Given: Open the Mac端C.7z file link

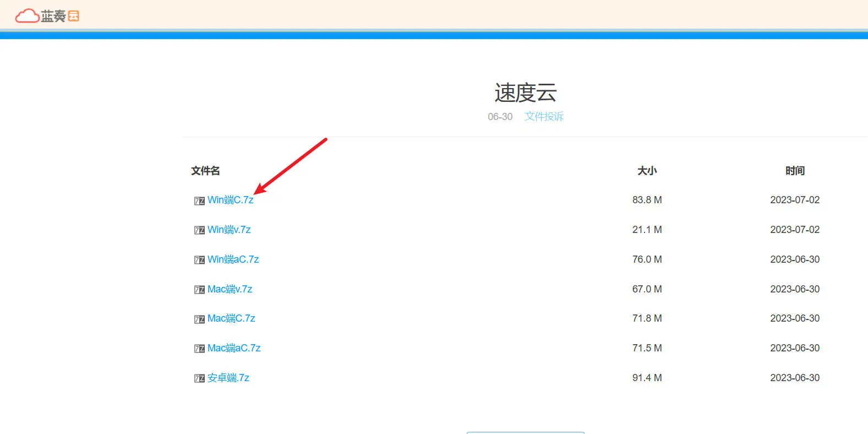Looking at the screenshot, I should [x=232, y=318].
